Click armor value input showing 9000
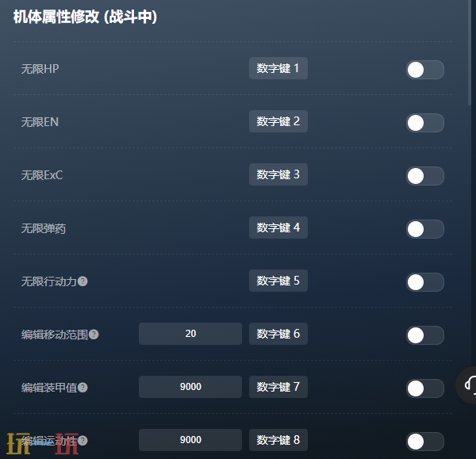Screen dimensions: 476x459 coord(190,387)
